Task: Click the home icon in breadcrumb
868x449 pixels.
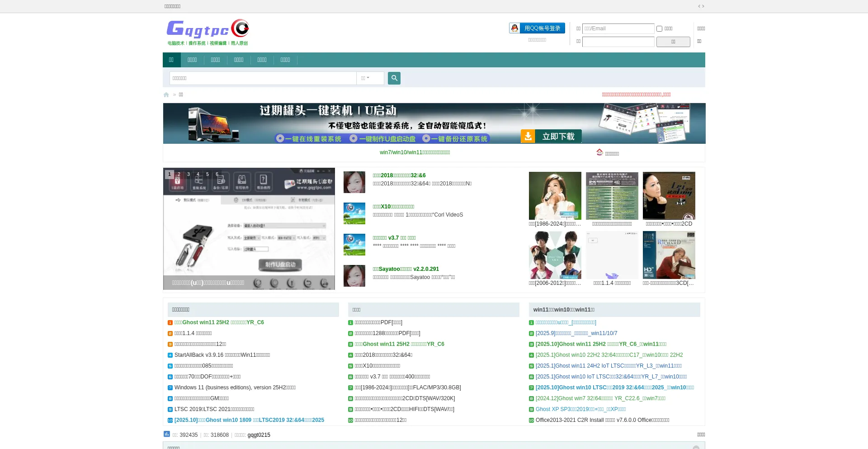Action: pos(166,95)
